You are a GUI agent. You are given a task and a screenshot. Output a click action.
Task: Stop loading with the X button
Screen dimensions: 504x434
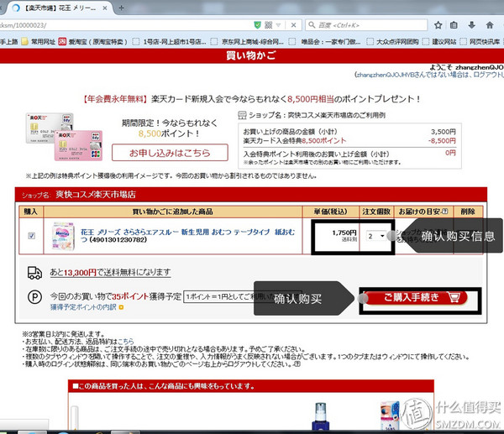[x=293, y=25]
